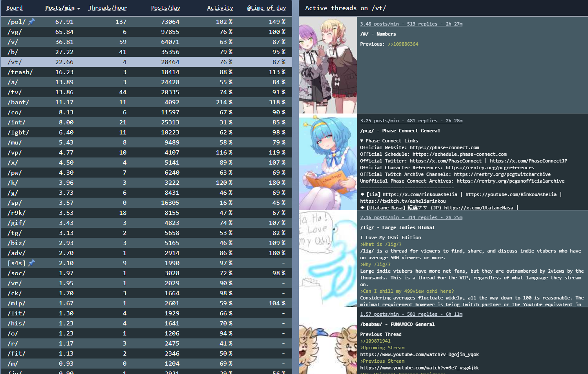Sort by the @time of day header
This screenshot has width=588, height=374.
pos(267,8)
